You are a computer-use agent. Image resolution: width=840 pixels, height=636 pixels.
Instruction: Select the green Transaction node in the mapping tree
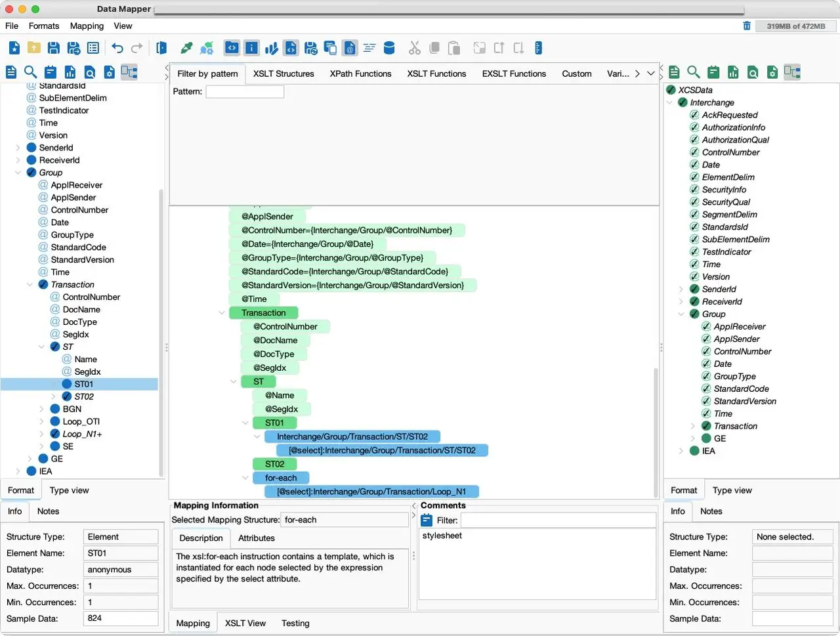click(x=264, y=312)
